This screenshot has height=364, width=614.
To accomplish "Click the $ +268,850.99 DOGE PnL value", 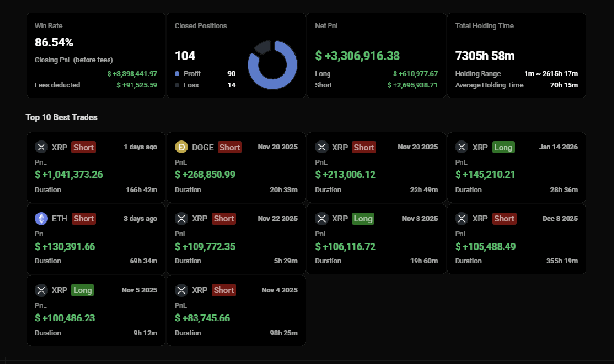I will pyautogui.click(x=205, y=174).
